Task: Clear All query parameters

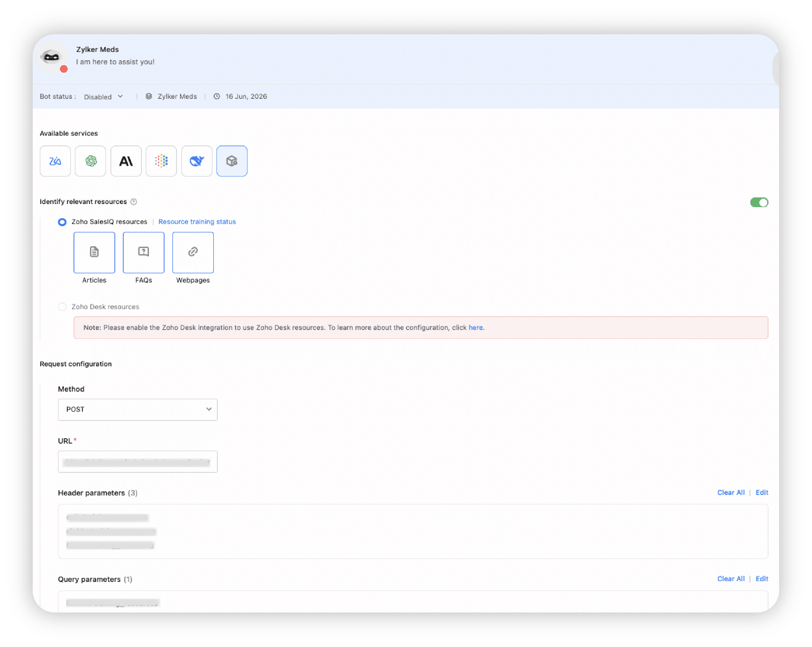Action: coord(731,579)
